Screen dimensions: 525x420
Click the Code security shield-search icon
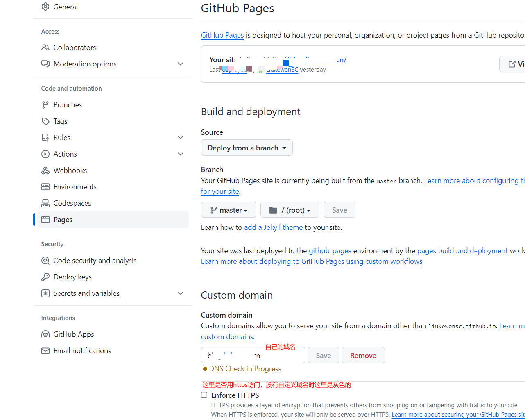[x=45, y=261]
